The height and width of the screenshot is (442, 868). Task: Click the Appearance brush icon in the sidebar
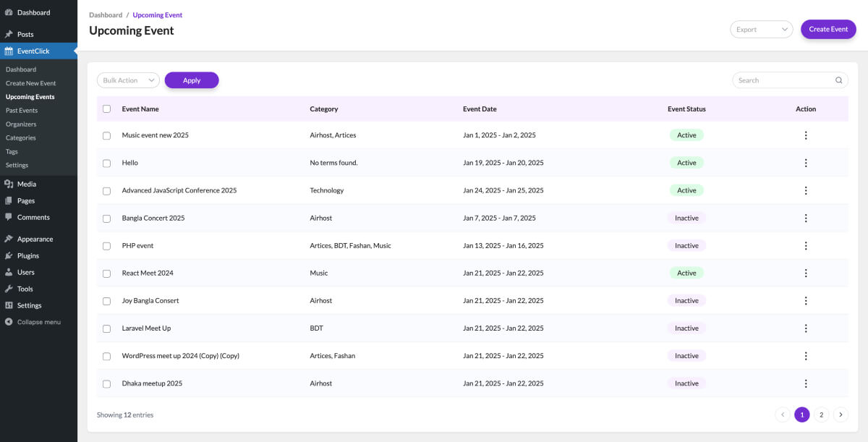(x=9, y=239)
